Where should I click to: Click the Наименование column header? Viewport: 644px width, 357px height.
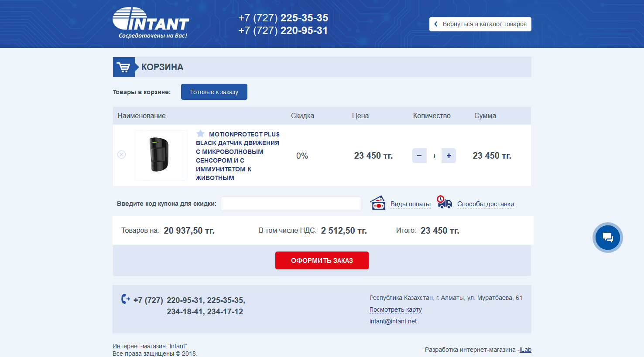coord(141,116)
